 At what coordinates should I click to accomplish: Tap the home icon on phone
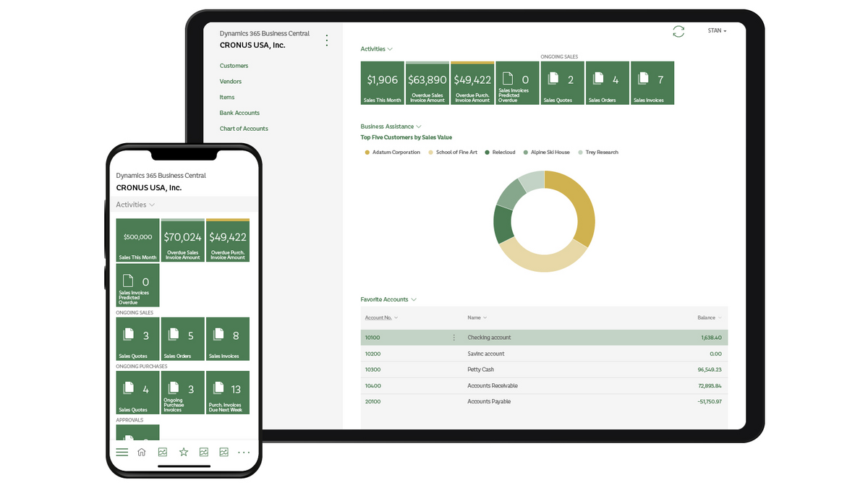point(142,453)
